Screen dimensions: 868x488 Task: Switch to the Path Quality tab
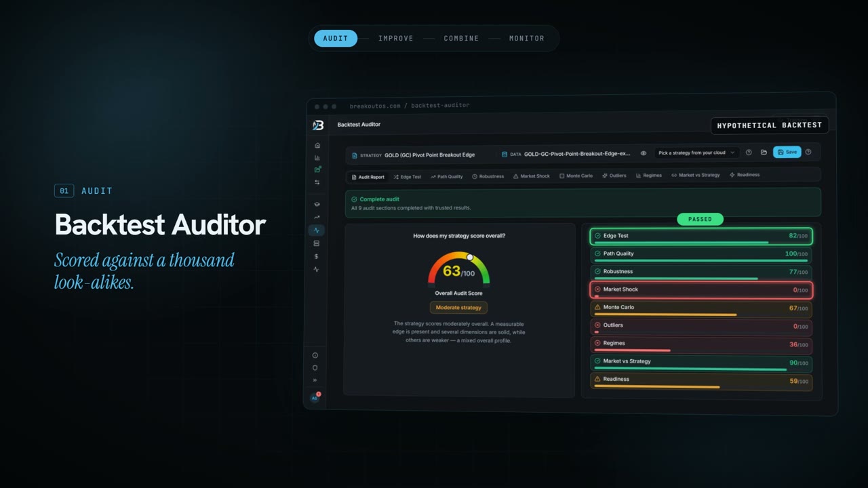[446, 177]
